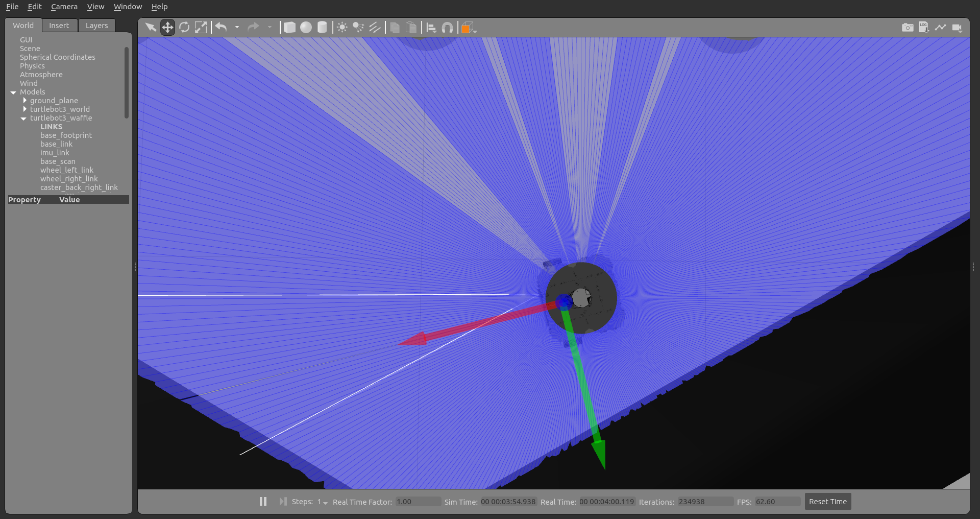Toggle the snap magnet tool

point(447,28)
